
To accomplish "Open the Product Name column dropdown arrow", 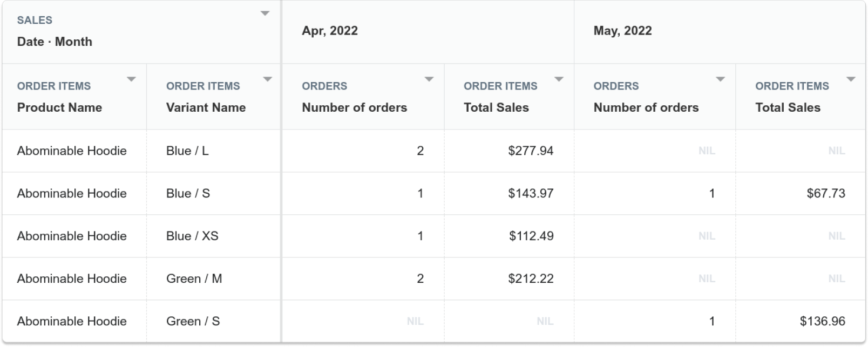I will tap(131, 79).
